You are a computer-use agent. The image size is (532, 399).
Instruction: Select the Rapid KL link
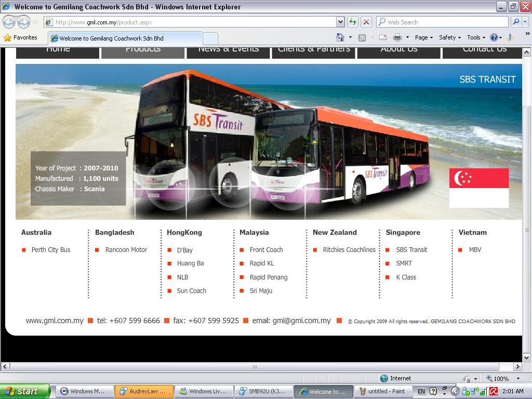(x=262, y=263)
